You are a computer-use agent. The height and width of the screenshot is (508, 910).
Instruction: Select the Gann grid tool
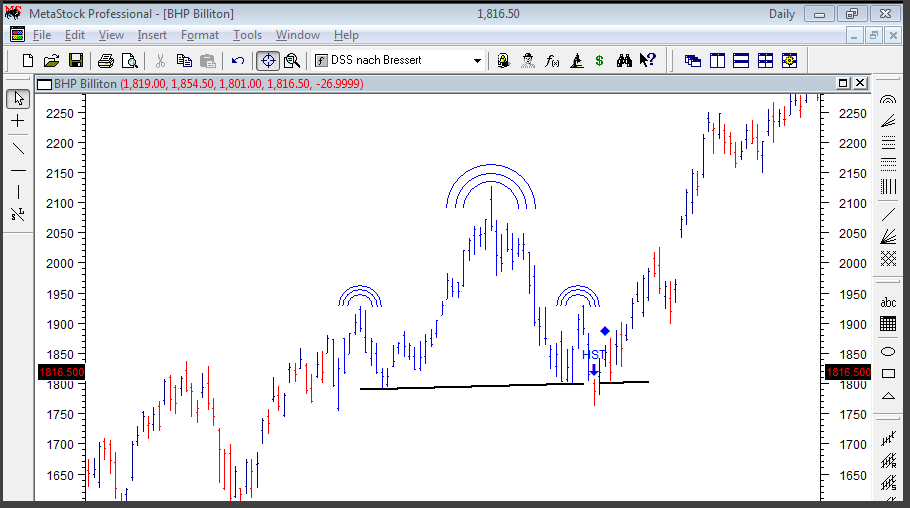[888, 258]
